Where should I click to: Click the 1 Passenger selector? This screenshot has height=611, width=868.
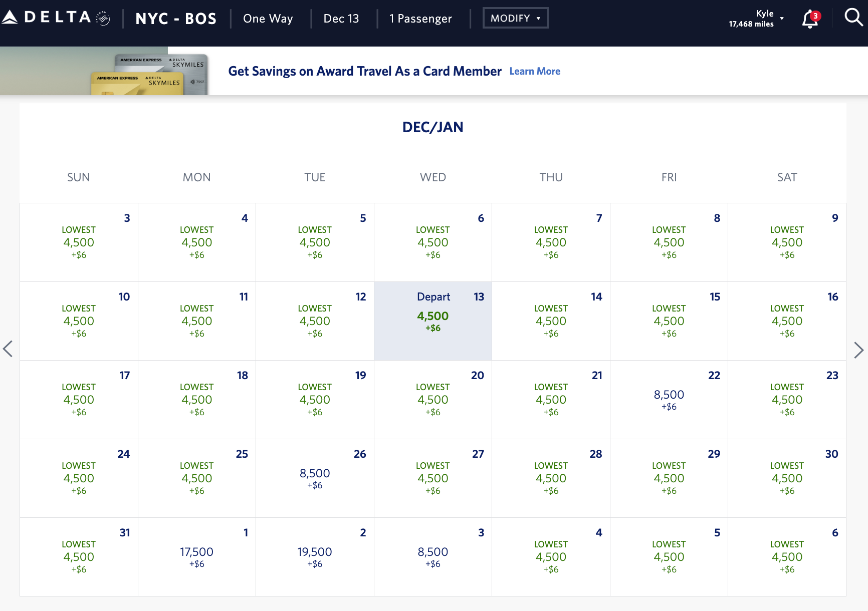420,19
